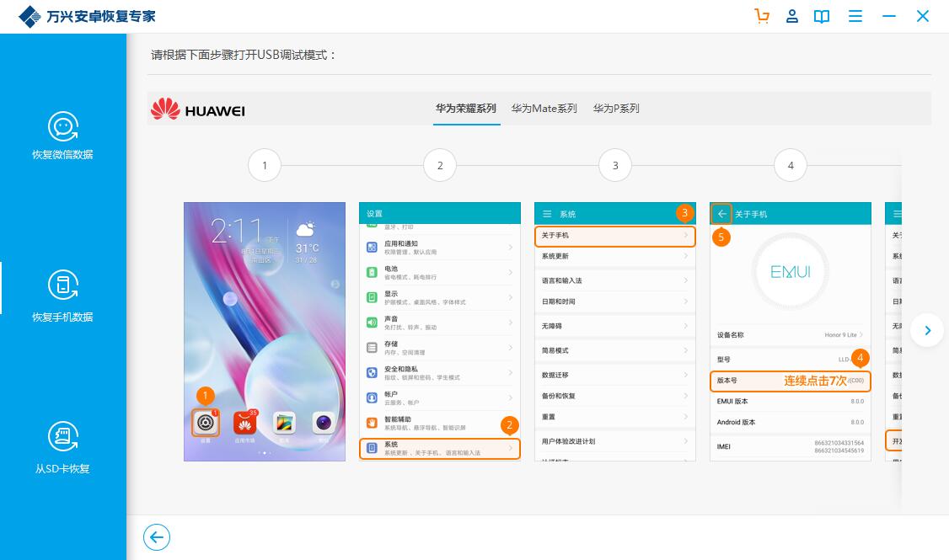Select 恢复微信数据 in sidebar
This screenshot has height=560, width=949.
[62, 136]
